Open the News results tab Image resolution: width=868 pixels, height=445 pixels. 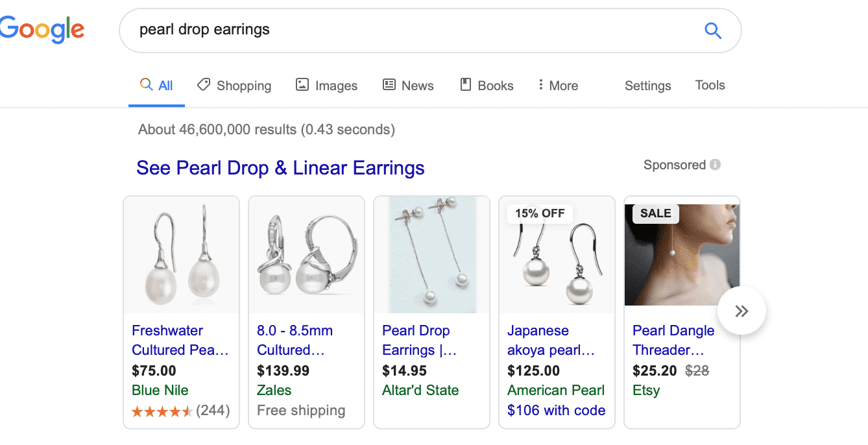tap(408, 86)
